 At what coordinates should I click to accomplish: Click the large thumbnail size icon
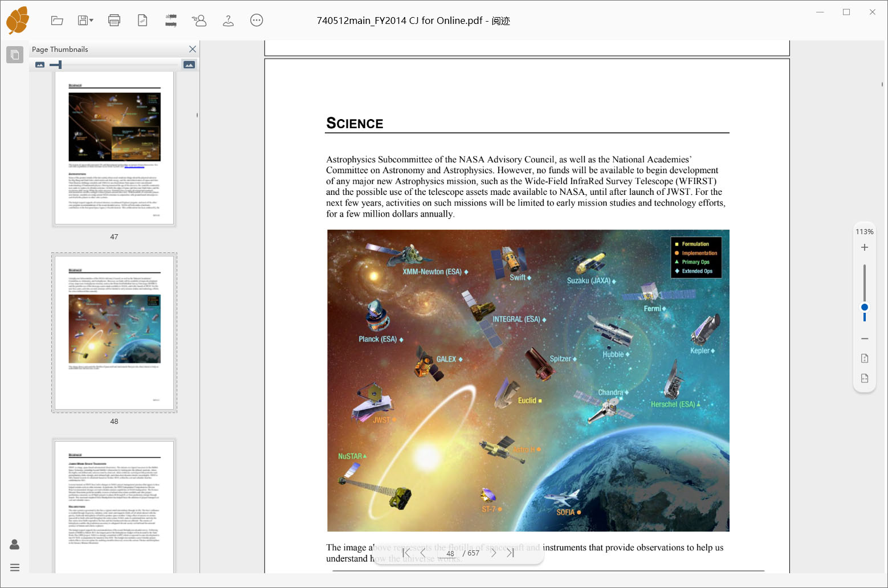click(189, 65)
